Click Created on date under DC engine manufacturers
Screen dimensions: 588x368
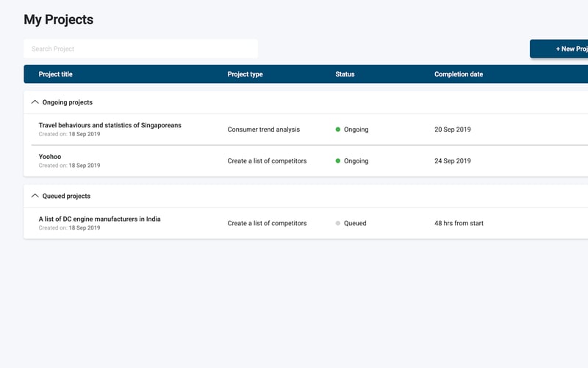(69, 227)
